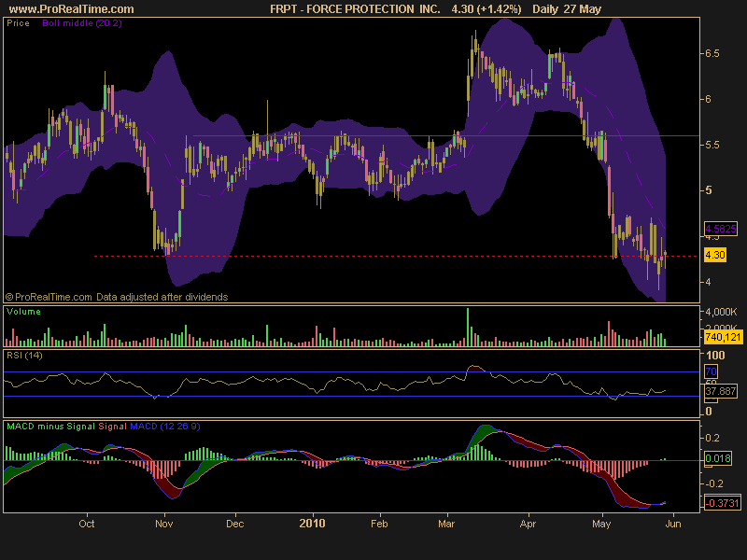Screen dimensions: 747x560
Task: Click the MACD minus Signal label
Action: [x=51, y=427]
